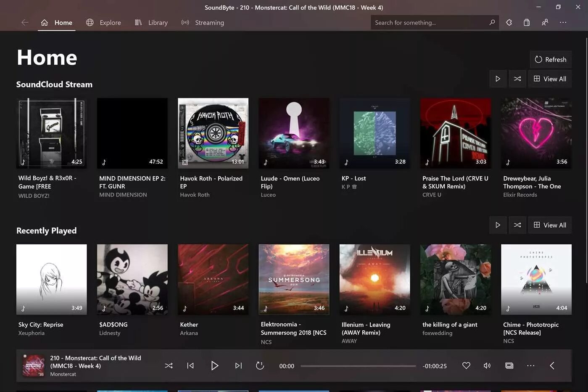Click the now playing album art
This screenshot has width=588, height=392.
pyautogui.click(x=34, y=366)
